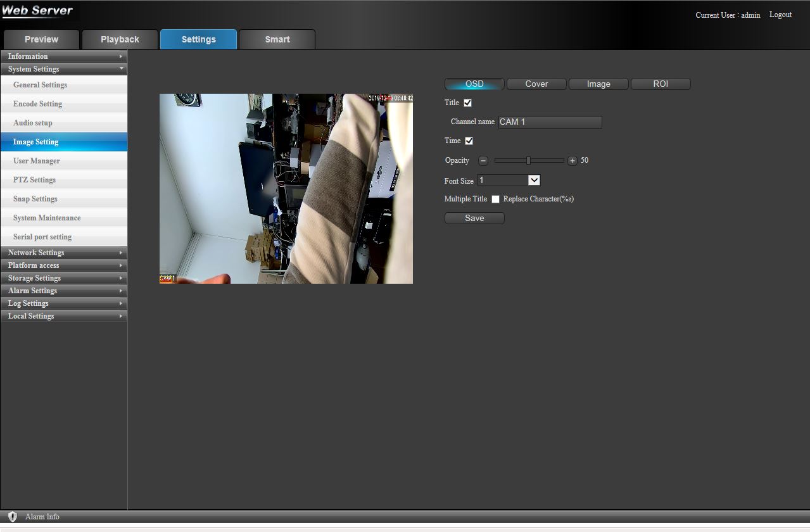Switch to the Playback tab

tap(120, 39)
